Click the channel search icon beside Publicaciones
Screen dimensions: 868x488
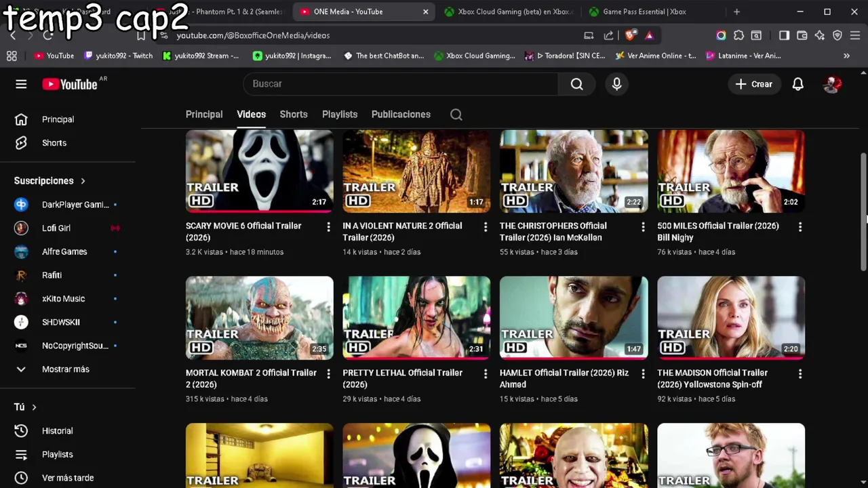point(456,115)
